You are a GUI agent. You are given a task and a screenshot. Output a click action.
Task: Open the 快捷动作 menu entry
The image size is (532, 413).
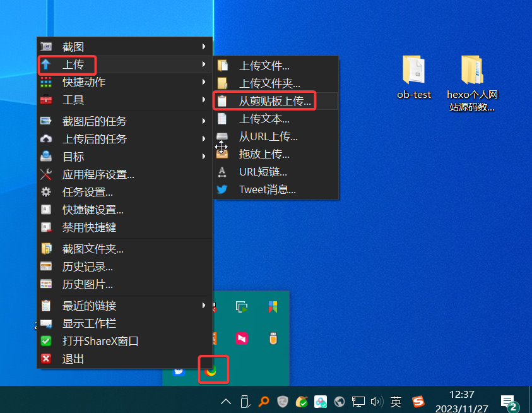point(124,82)
